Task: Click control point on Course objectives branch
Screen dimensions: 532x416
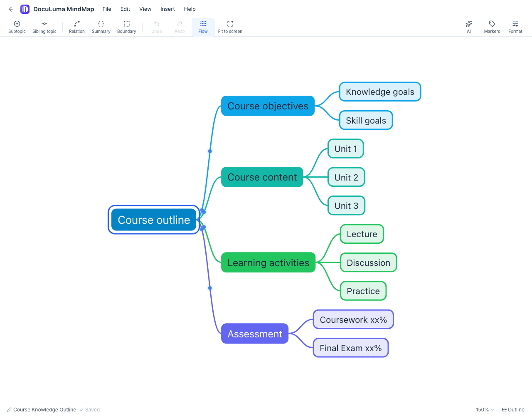Action: click(210, 151)
